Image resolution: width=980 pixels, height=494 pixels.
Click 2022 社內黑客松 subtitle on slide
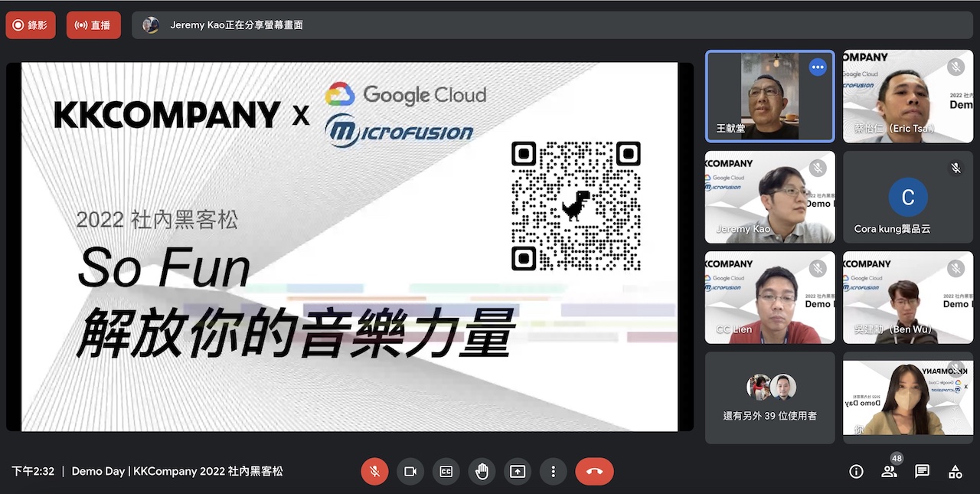click(x=157, y=221)
